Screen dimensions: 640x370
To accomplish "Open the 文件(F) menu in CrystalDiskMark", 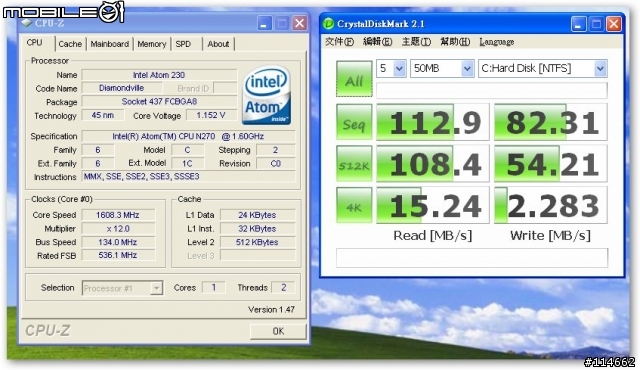I will 339,42.
